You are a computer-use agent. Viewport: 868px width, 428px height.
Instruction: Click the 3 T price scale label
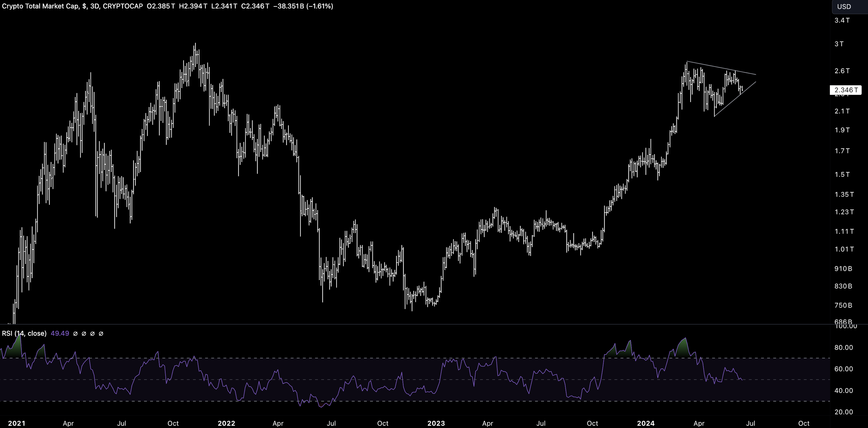(839, 44)
